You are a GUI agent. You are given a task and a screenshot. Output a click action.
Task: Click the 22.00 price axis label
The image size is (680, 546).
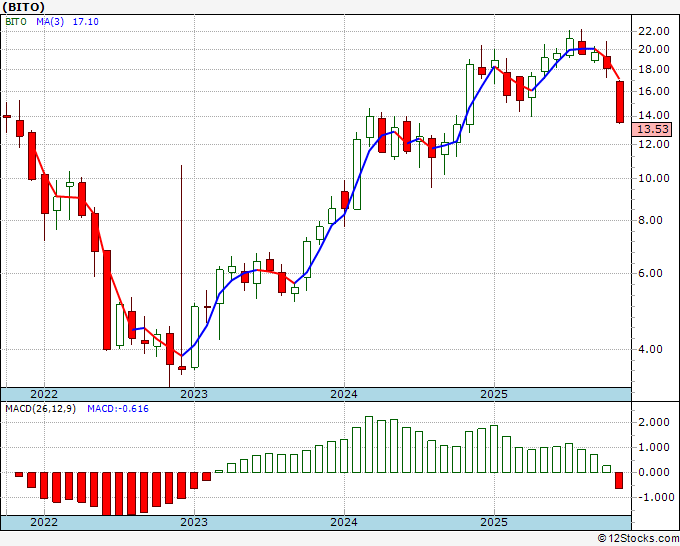point(654,31)
